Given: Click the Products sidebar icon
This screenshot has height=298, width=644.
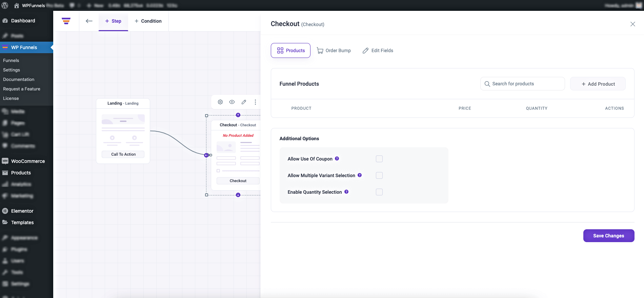Looking at the screenshot, I should pyautogui.click(x=5, y=173).
